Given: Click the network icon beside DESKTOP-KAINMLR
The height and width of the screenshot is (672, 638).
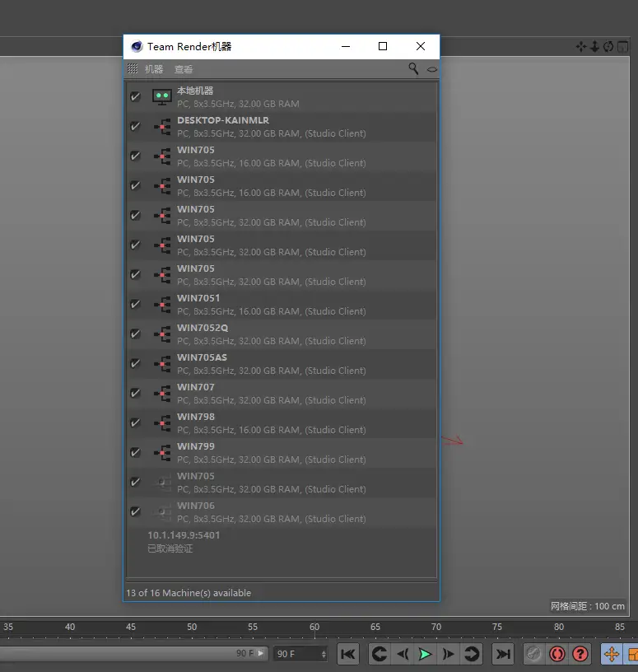Looking at the screenshot, I should click(x=162, y=127).
